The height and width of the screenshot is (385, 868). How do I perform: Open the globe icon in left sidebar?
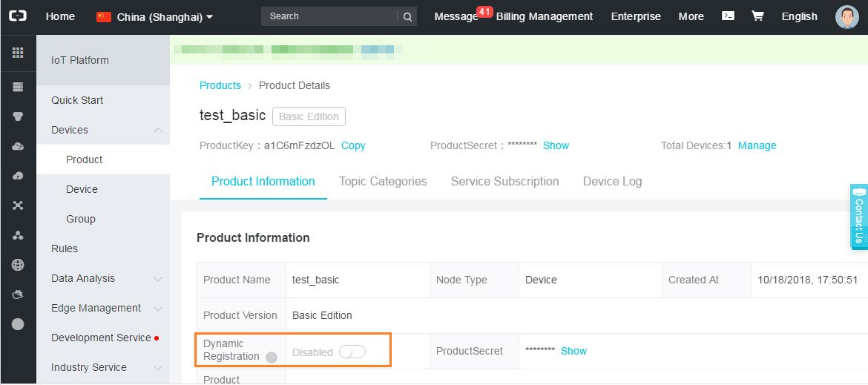[x=18, y=265]
